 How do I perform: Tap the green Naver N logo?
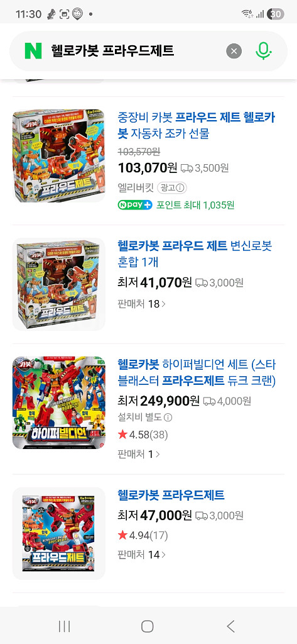click(33, 51)
